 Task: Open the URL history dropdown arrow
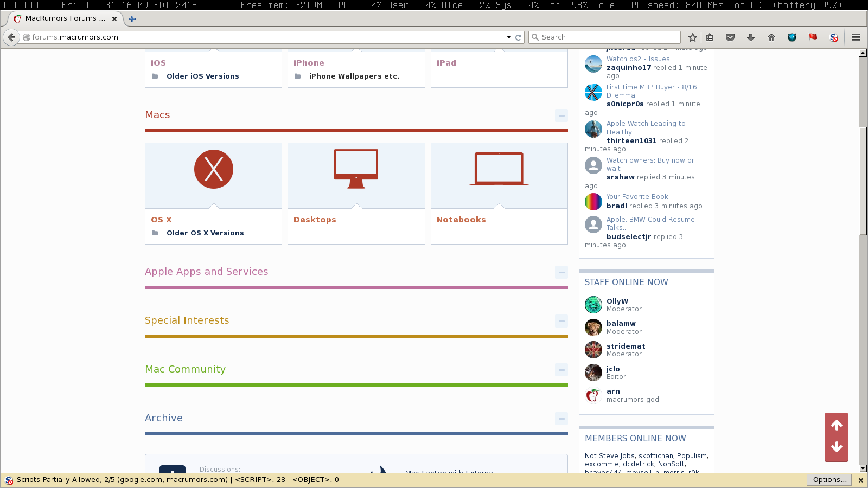[x=509, y=37]
